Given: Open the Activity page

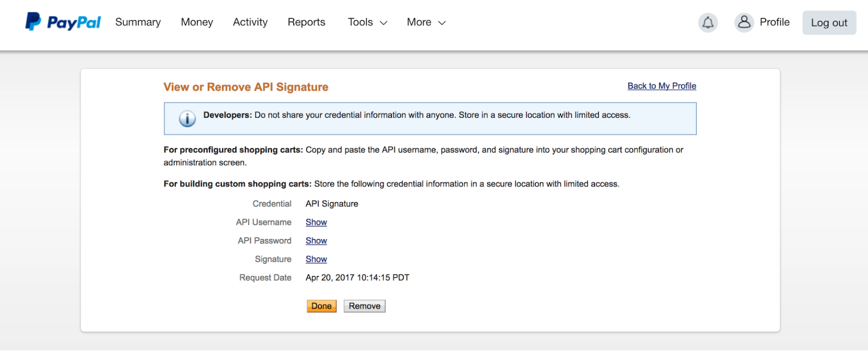Looking at the screenshot, I should pyautogui.click(x=250, y=22).
